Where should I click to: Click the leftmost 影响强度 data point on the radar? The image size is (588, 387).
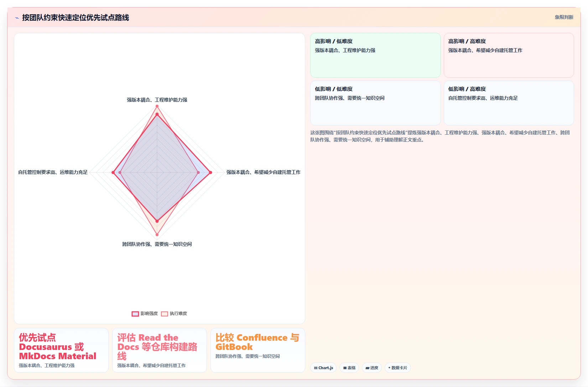click(x=113, y=172)
